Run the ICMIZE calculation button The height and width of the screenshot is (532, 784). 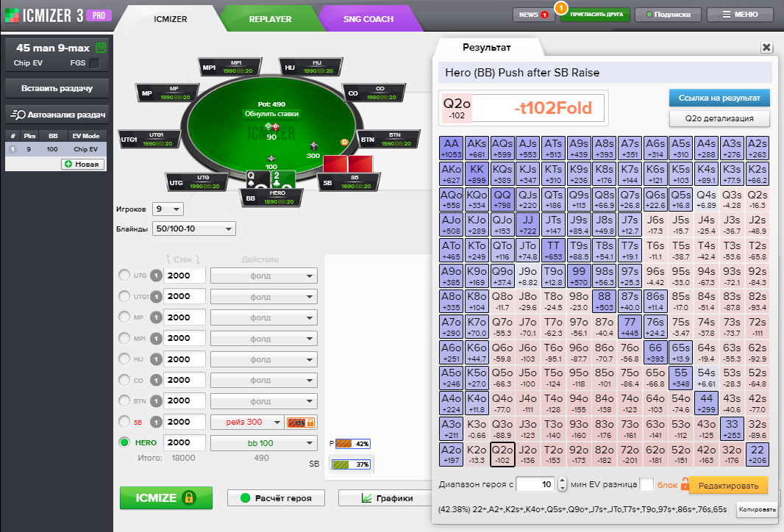coord(166,498)
